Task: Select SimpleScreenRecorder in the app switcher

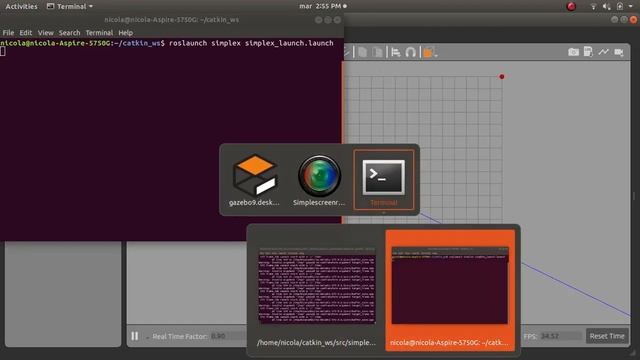Action: (319, 180)
